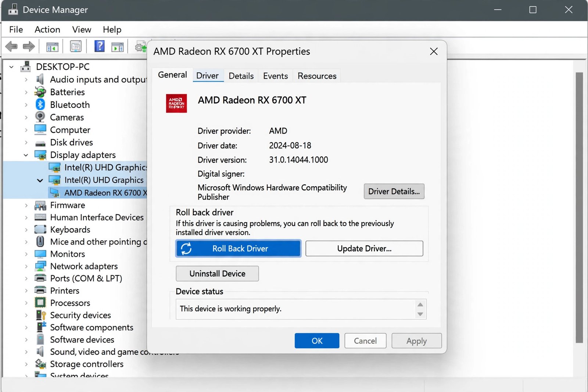The image size is (588, 392).
Task: Expand the Disk drives category
Action: (26, 143)
